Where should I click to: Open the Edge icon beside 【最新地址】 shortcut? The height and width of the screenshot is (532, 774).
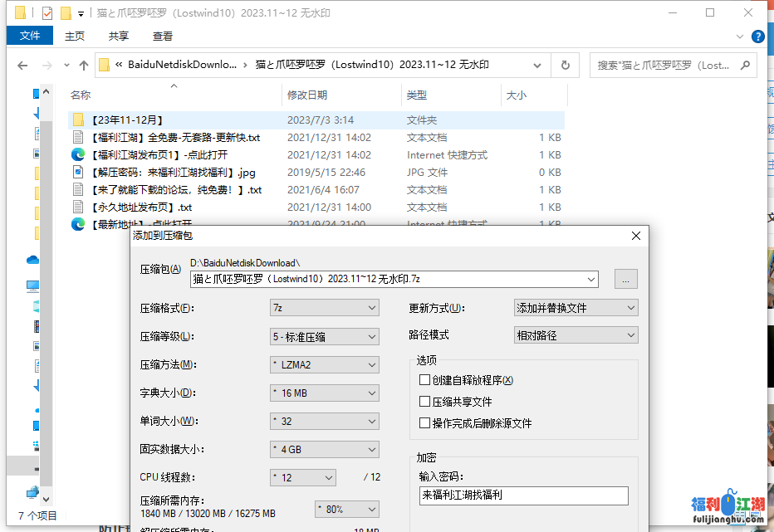tap(77, 224)
